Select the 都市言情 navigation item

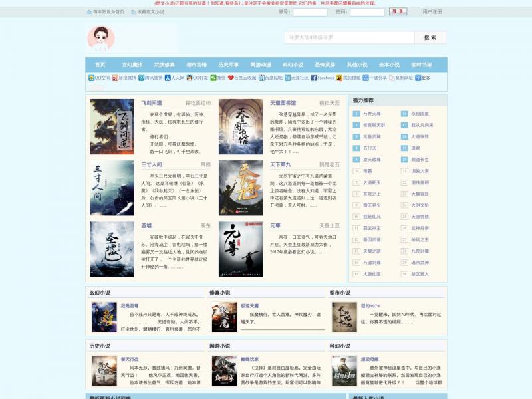196,65
